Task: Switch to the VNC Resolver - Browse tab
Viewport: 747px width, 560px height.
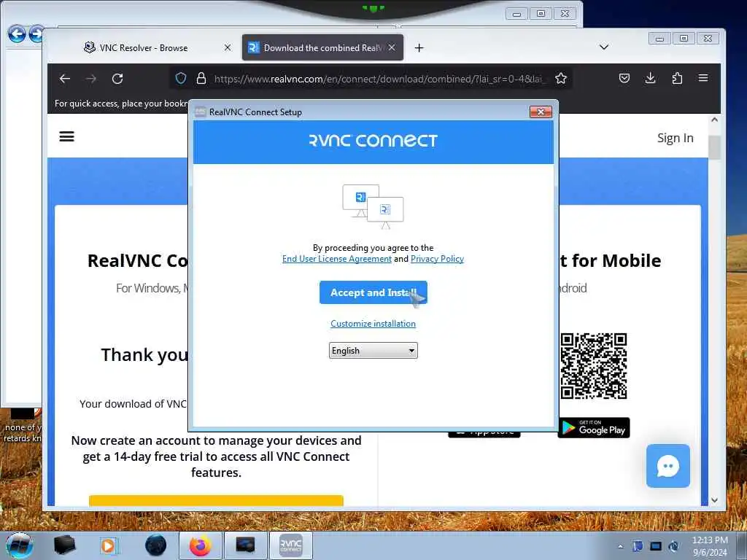Action: (x=143, y=47)
